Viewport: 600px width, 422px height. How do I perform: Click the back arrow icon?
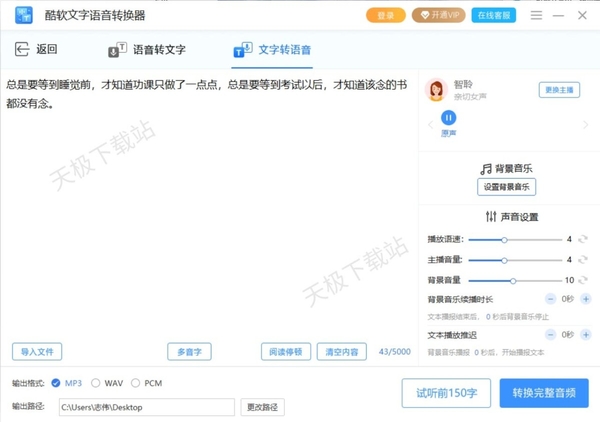22,49
